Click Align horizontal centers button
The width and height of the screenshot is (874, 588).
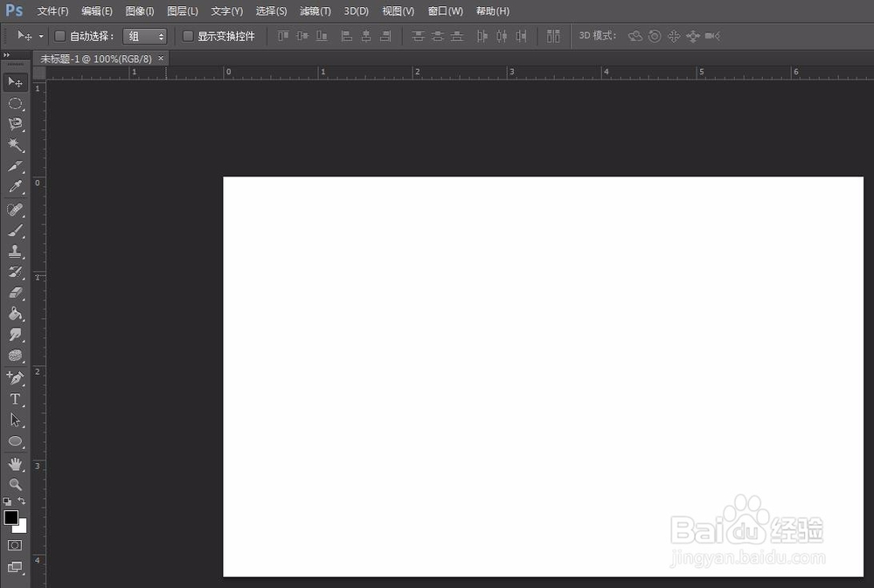pos(366,36)
